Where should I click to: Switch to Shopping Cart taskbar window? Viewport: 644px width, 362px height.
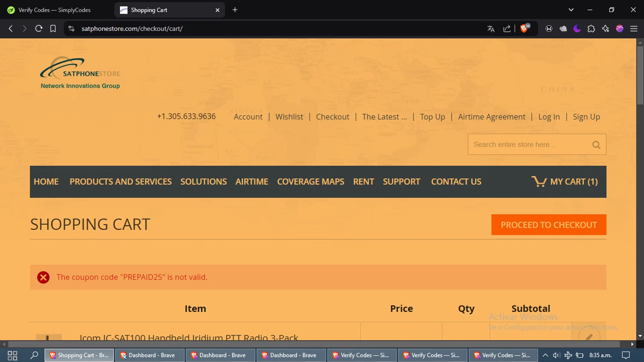(79, 355)
